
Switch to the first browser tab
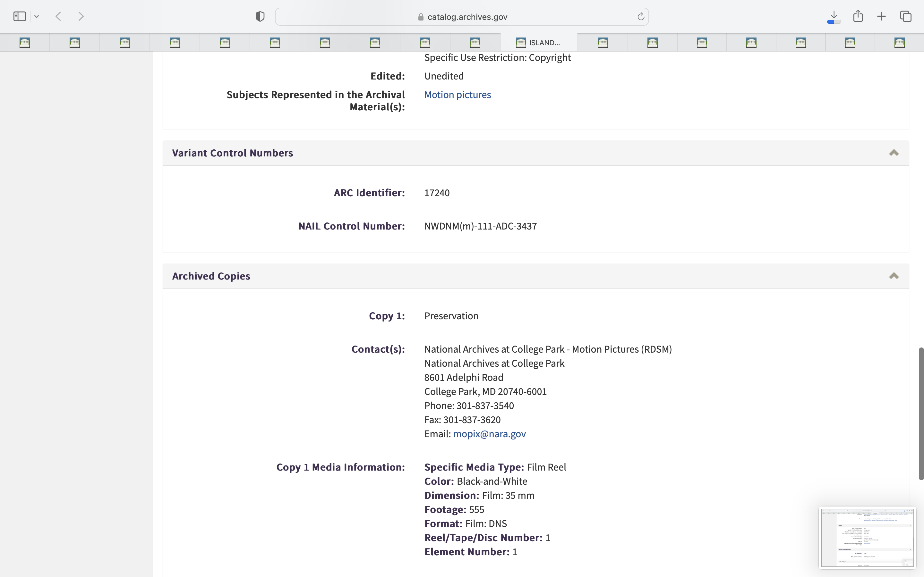(25, 42)
